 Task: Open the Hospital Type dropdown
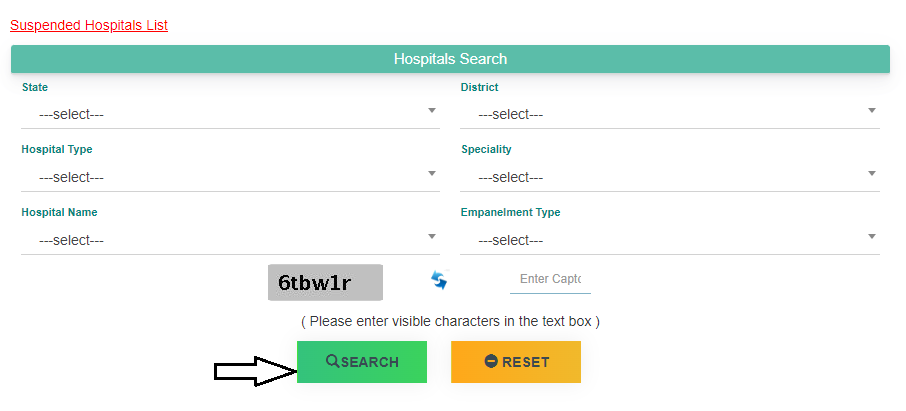[230, 177]
